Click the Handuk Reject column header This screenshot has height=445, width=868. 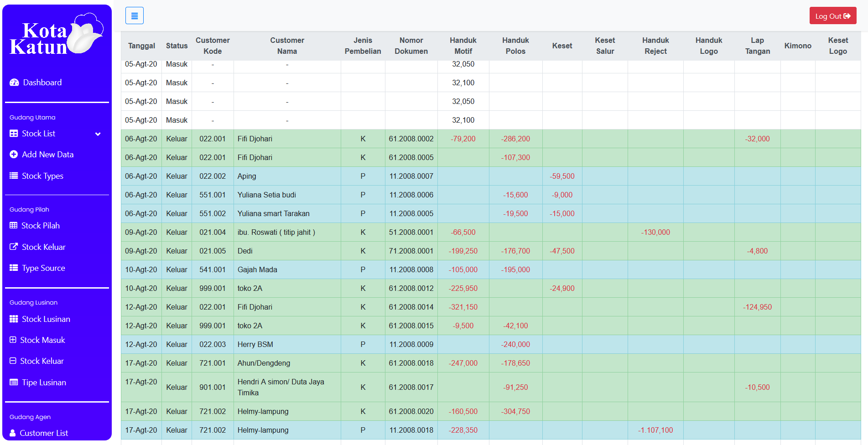tap(655, 46)
